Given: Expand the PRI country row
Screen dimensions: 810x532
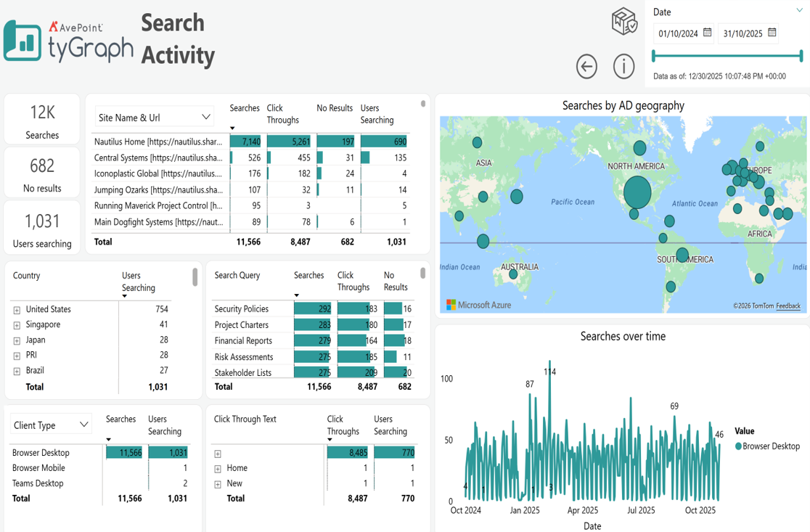Looking at the screenshot, I should tap(17, 356).
